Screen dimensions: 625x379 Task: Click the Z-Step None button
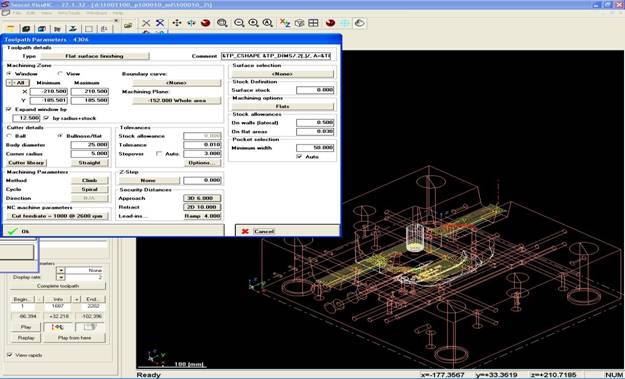click(148, 181)
